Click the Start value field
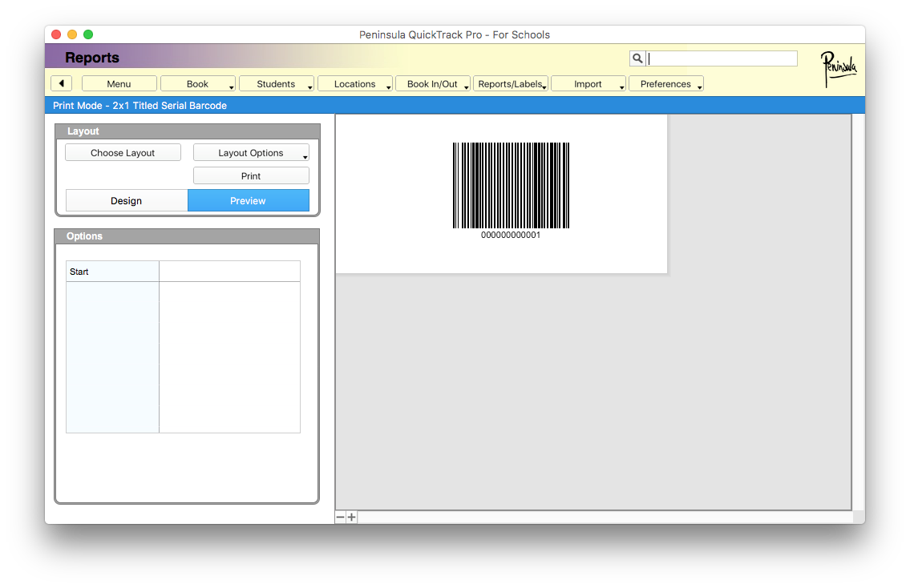This screenshot has width=910, height=588. click(x=230, y=272)
